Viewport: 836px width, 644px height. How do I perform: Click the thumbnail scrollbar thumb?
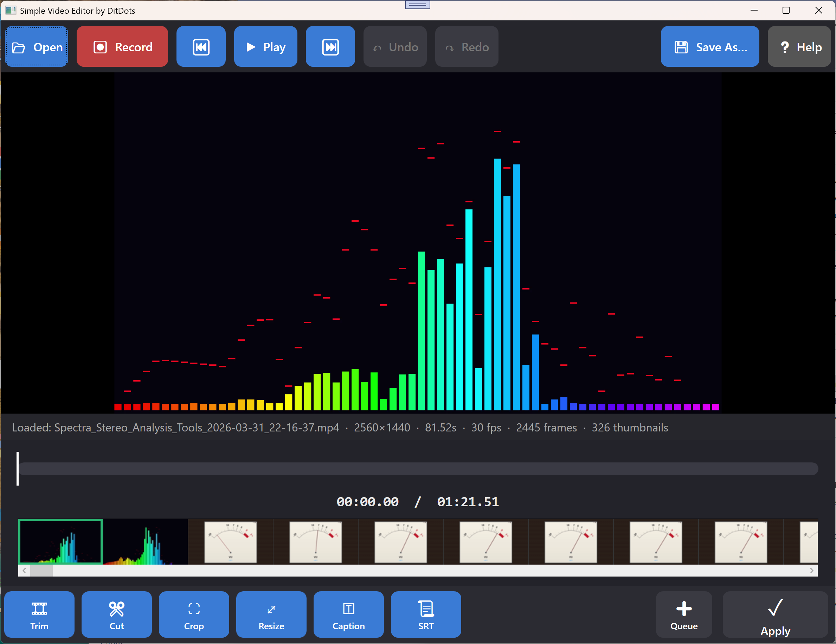coord(41,571)
